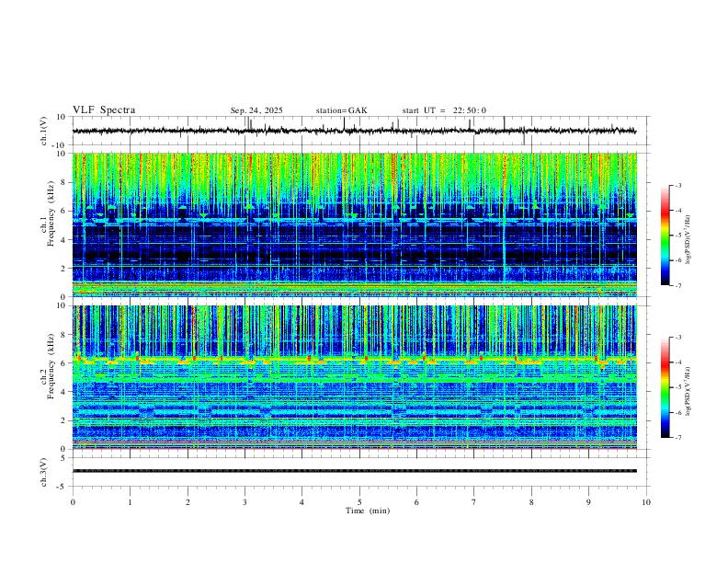The height and width of the screenshot is (563, 728).
Task: Click the ch.2 spectrogram color scale bar
Action: pyautogui.click(x=665, y=387)
